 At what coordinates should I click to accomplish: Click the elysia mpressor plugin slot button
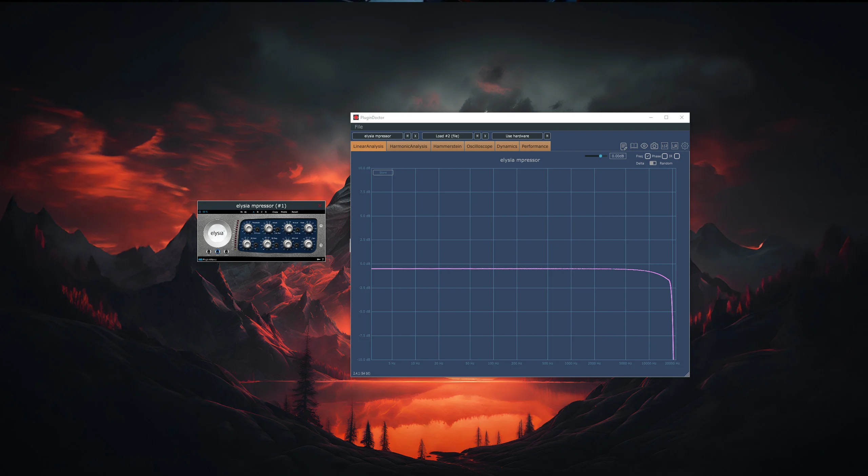(377, 136)
